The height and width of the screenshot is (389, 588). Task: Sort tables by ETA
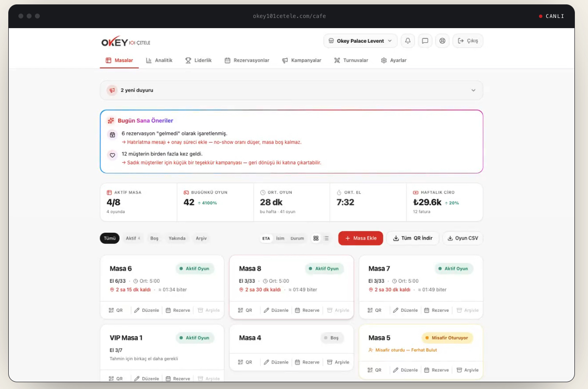[266, 238]
